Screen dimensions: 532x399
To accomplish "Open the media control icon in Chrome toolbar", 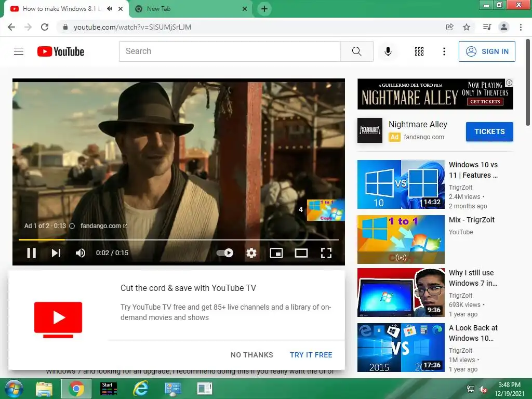I will click(487, 27).
